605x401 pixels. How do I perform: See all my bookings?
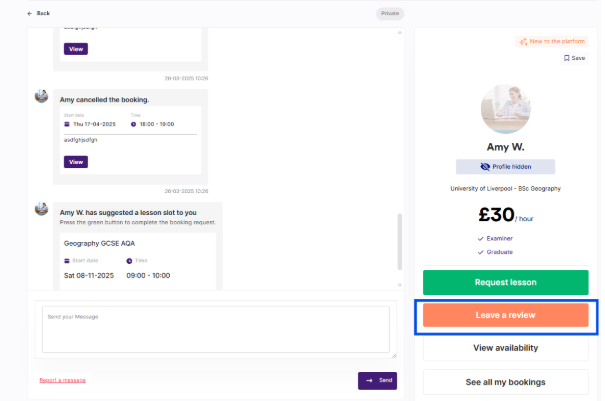coord(505,382)
